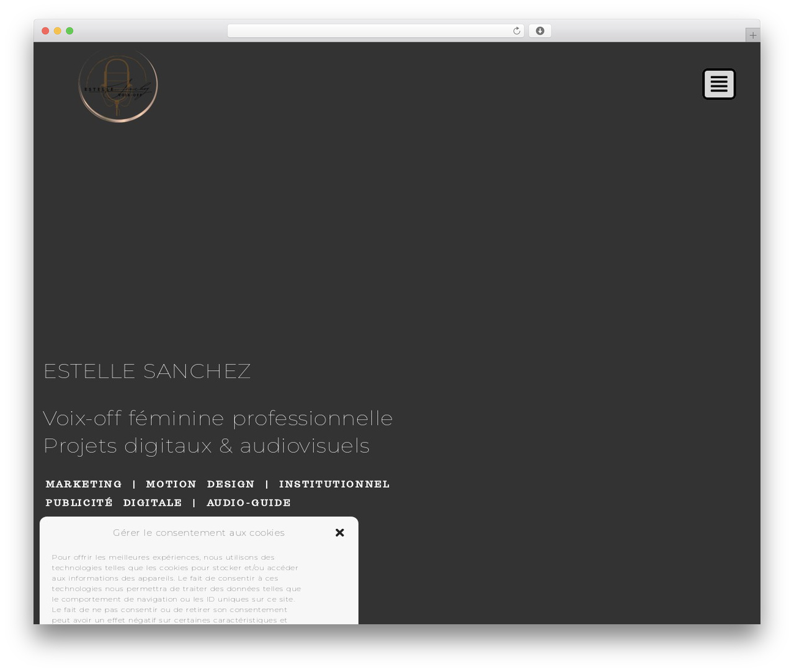The width and height of the screenshot is (794, 672).
Task: Click the MARKETING label
Action: pyautogui.click(x=84, y=484)
